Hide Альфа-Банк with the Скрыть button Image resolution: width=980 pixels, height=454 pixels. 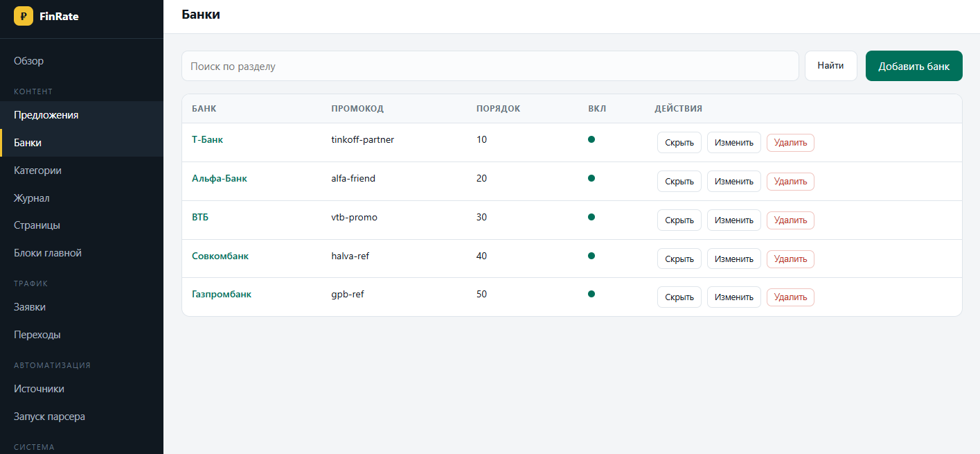point(679,182)
